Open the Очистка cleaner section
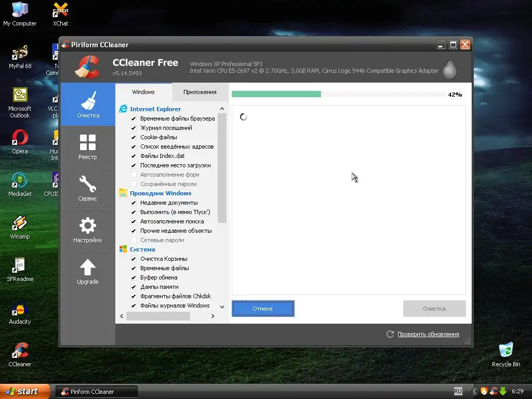 tap(88, 104)
